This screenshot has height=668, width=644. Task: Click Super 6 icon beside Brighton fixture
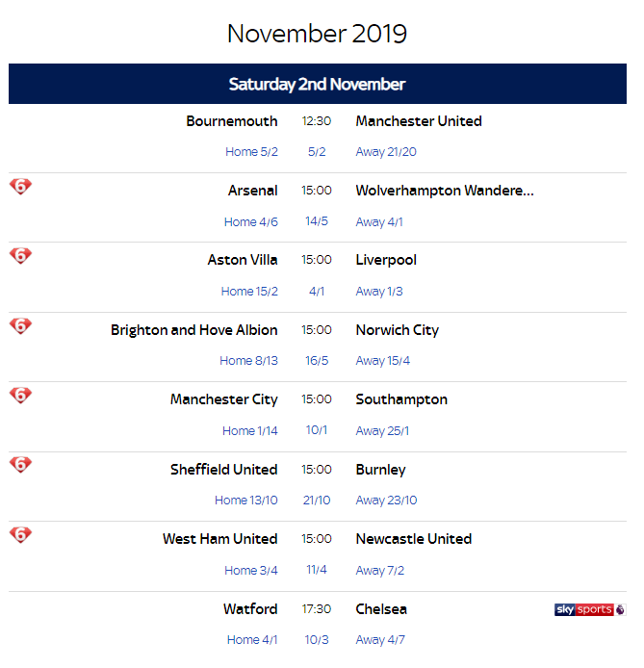[20, 326]
